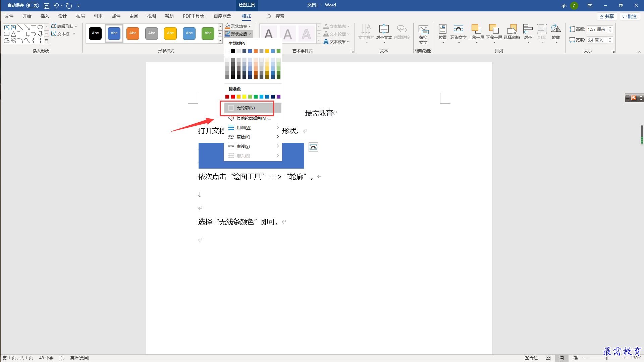This screenshot has width=644, height=362.
Task: Click the 专注 focus mode button
Action: 531,358
